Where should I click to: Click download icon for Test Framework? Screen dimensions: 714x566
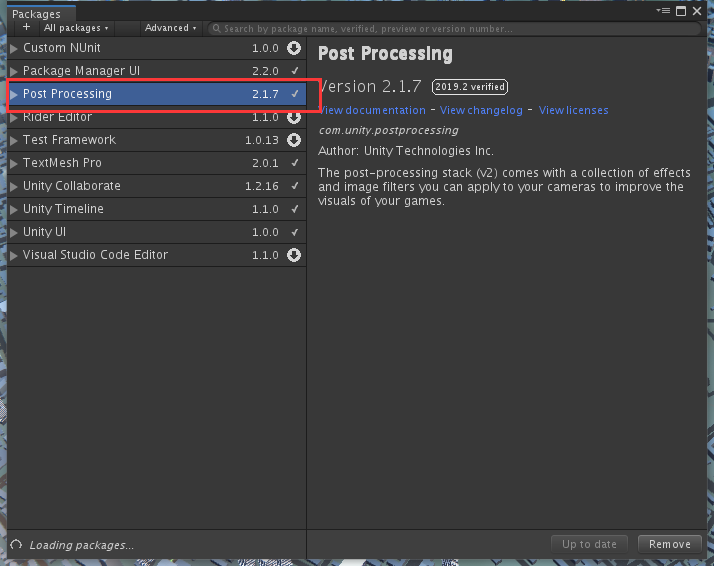(x=294, y=140)
